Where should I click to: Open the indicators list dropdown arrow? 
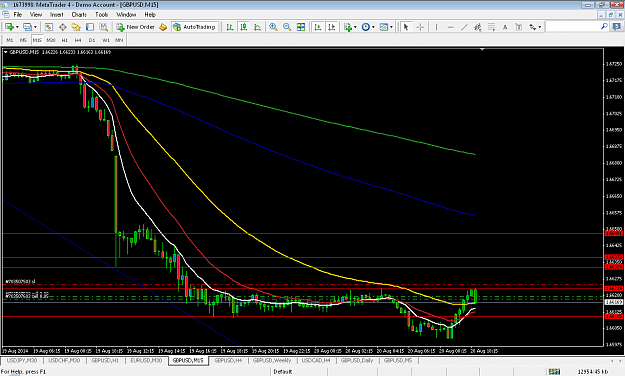(x=355, y=27)
